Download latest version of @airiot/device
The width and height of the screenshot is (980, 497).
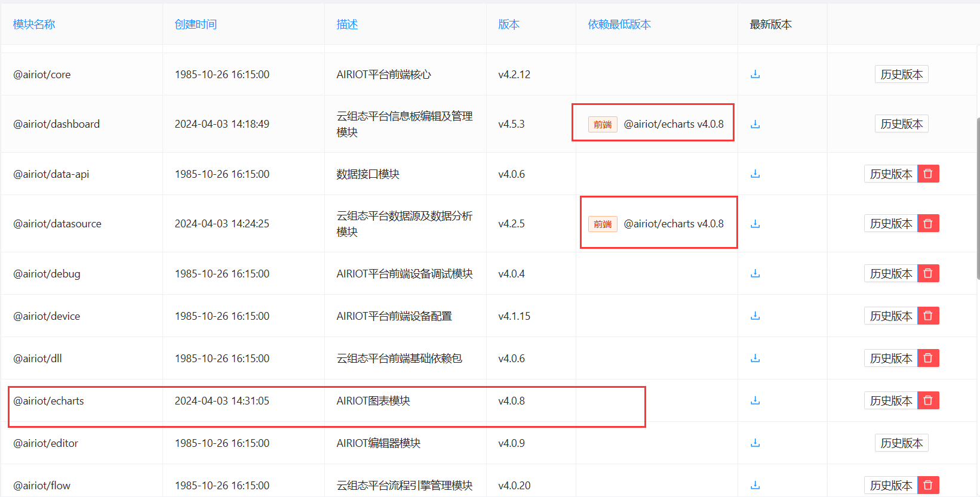coord(755,316)
